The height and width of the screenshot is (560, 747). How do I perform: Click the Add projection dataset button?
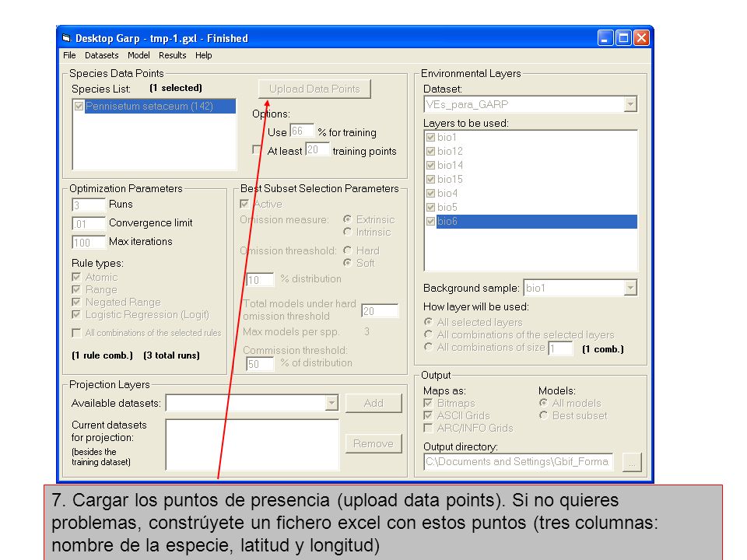(373, 404)
